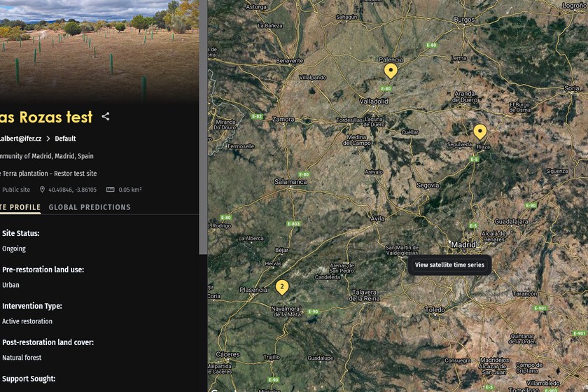
Task: Click the Ongoing site status value
Action: (x=14, y=248)
